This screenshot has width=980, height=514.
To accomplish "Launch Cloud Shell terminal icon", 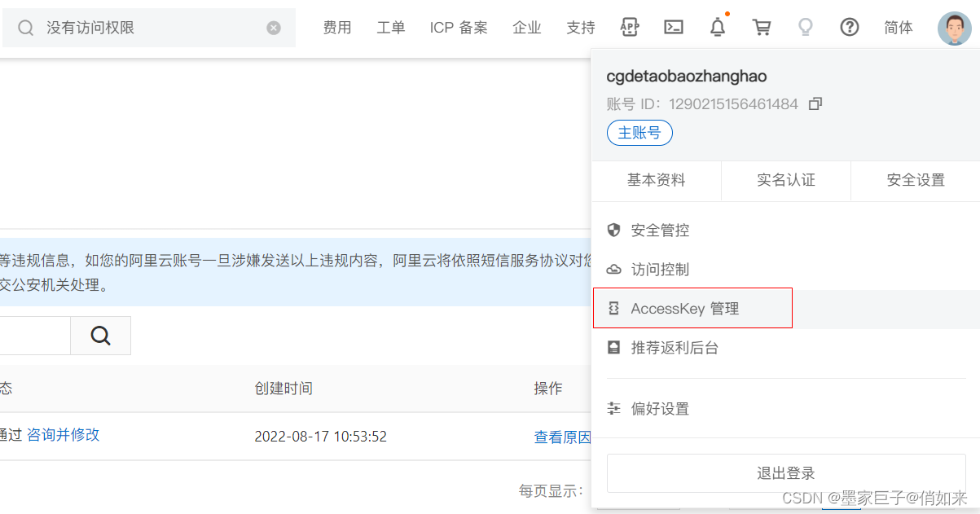I will (x=674, y=27).
